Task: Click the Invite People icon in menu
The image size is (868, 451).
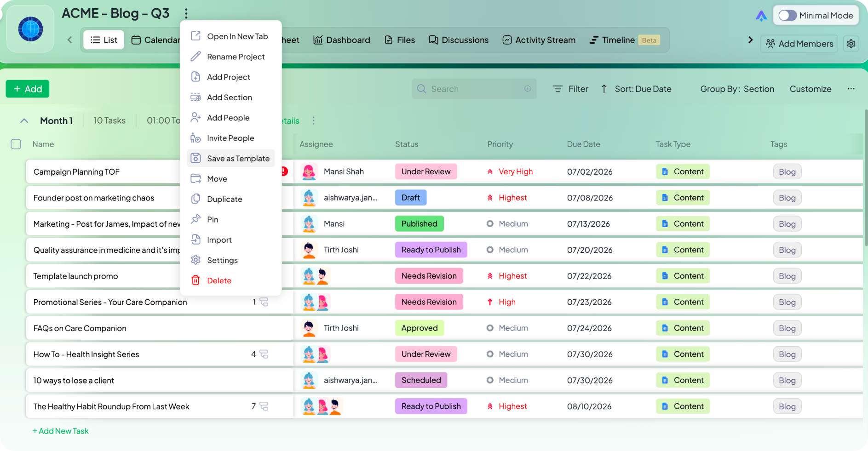Action: 195,138
